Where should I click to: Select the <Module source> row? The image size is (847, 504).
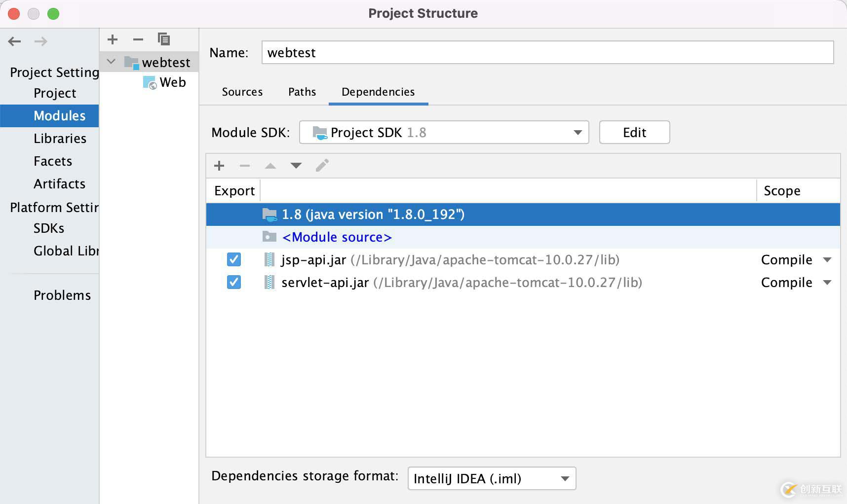point(523,237)
